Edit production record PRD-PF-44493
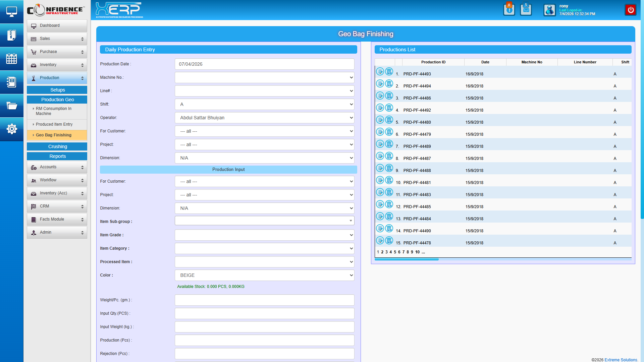This screenshot has width=644, height=362. 380,71
